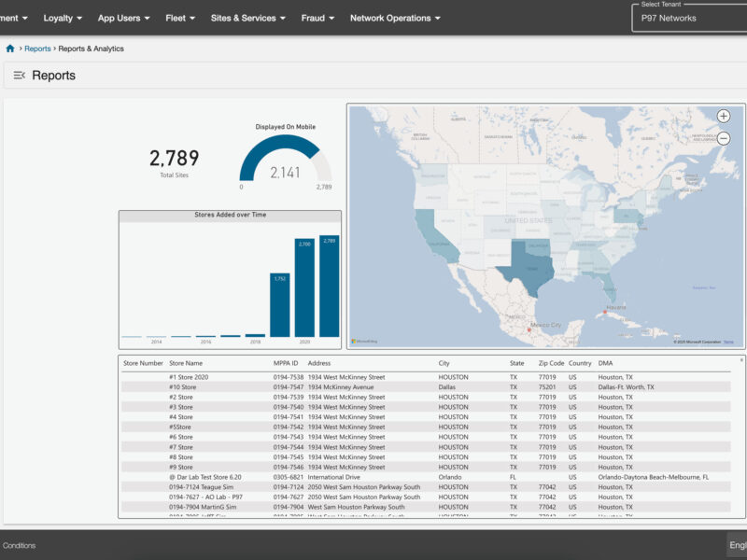The height and width of the screenshot is (560, 747).
Task: Click the home breadcrumb icon
Action: click(x=10, y=49)
